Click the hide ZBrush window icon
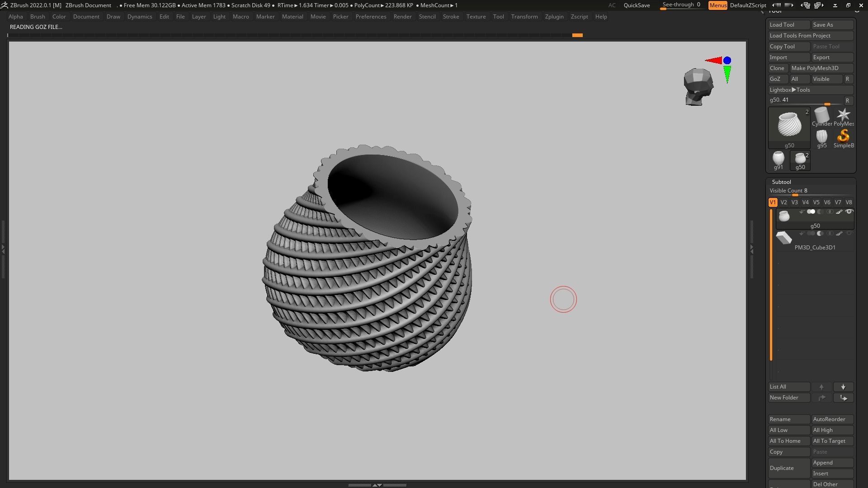This screenshot has width=868, height=488. tap(835, 5)
